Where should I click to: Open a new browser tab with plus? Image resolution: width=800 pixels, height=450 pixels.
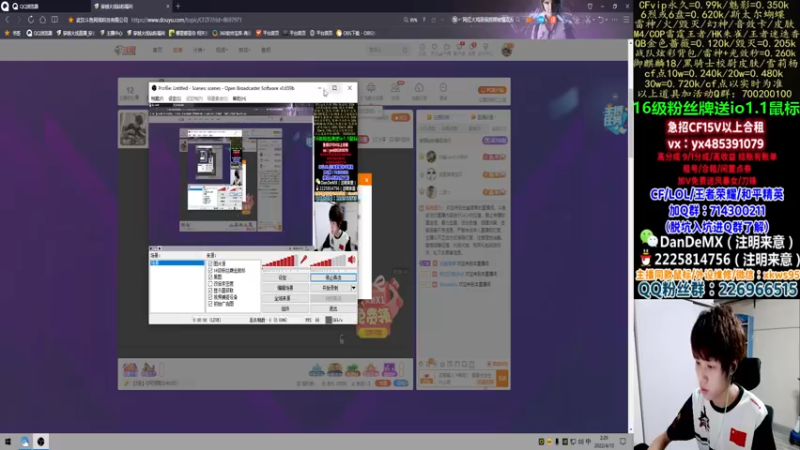coord(178,6)
